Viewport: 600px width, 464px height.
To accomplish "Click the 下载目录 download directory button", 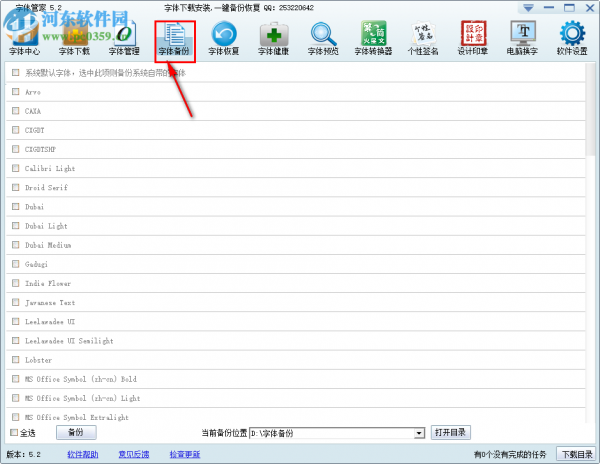I will (576, 454).
